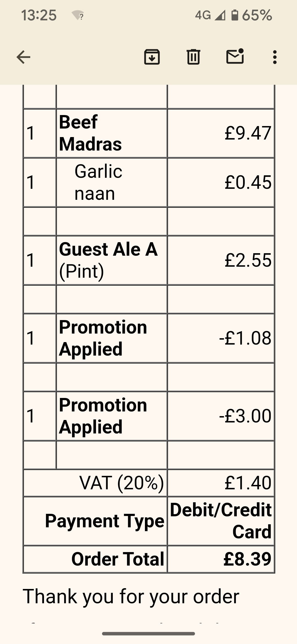Tap the Guest Ale A (Pint) item
Image resolution: width=297 pixels, height=644 pixels.
pyautogui.click(x=108, y=260)
